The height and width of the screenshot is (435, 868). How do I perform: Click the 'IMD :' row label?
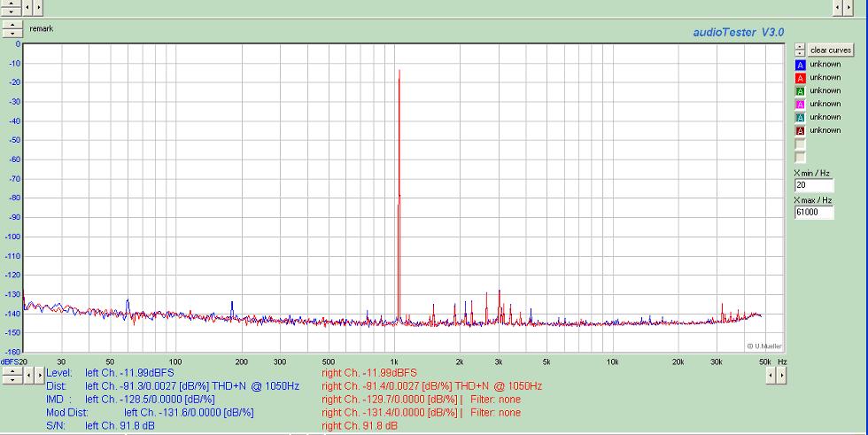(x=58, y=400)
